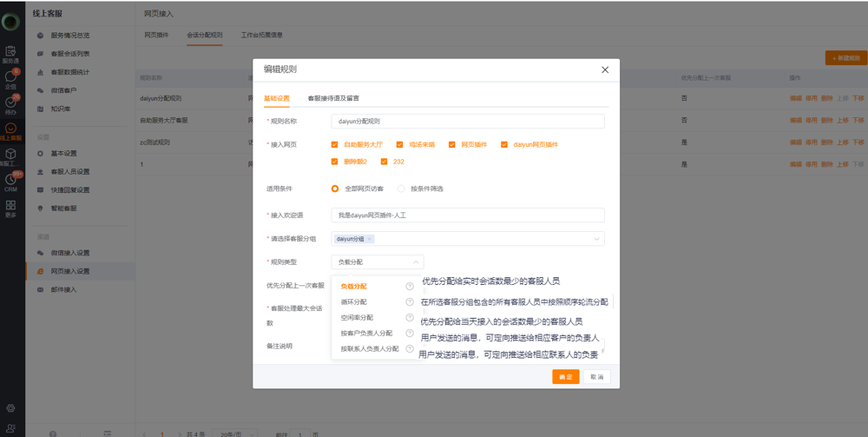Image resolution: width=868 pixels, height=437 pixels.
Task: Switch to the 基础设置 tab
Action: point(276,98)
